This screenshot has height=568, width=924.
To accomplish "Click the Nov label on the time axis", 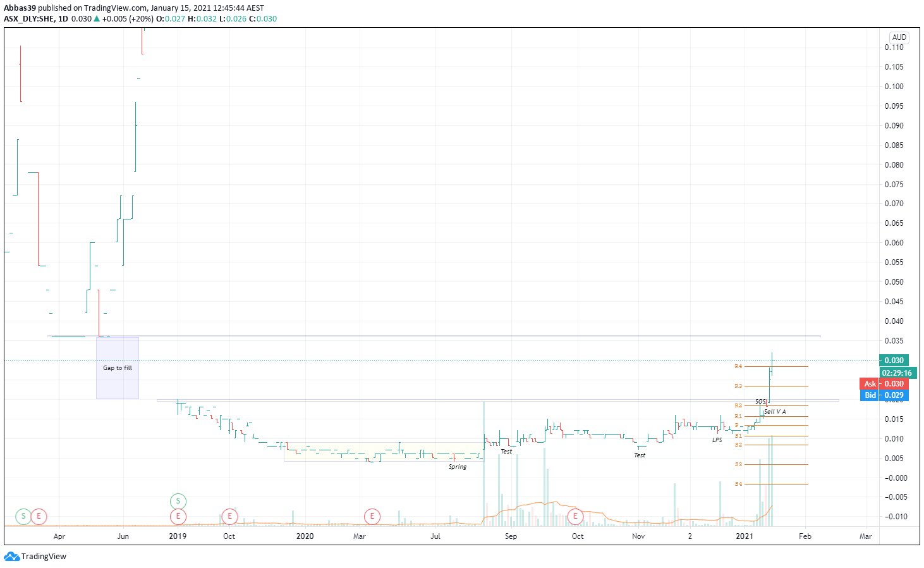I will point(638,536).
